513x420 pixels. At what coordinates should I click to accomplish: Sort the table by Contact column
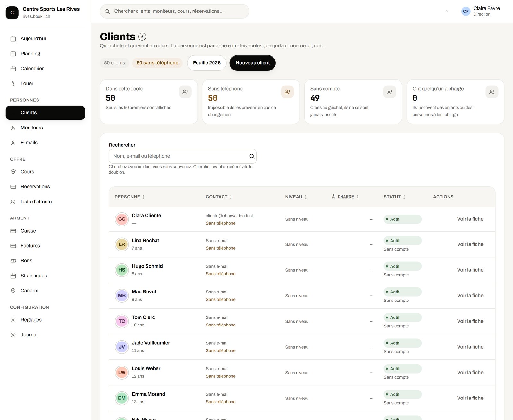(x=219, y=197)
